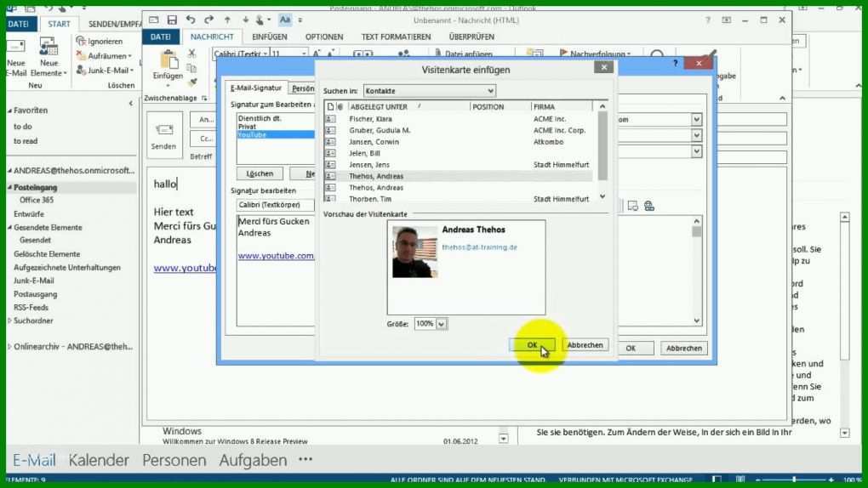Screen dimensions: 868x488
Task: Click contact card icon for Jelen, Bill
Action: point(330,153)
